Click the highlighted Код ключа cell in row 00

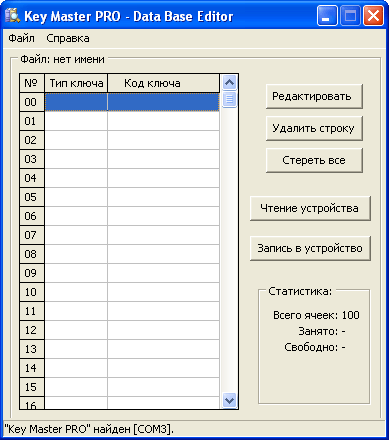pos(163,102)
